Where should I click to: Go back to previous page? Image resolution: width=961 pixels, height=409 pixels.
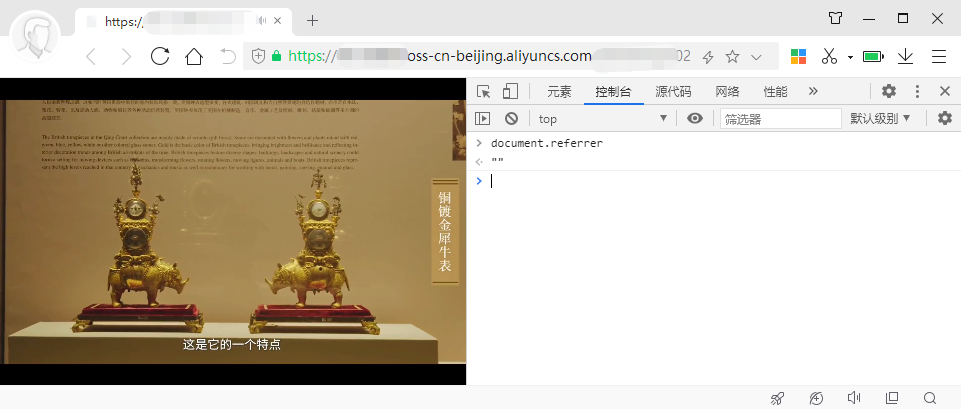click(91, 57)
